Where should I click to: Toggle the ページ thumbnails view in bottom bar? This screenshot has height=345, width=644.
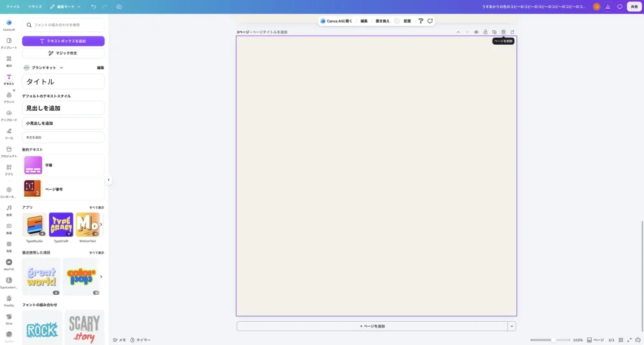595,340
